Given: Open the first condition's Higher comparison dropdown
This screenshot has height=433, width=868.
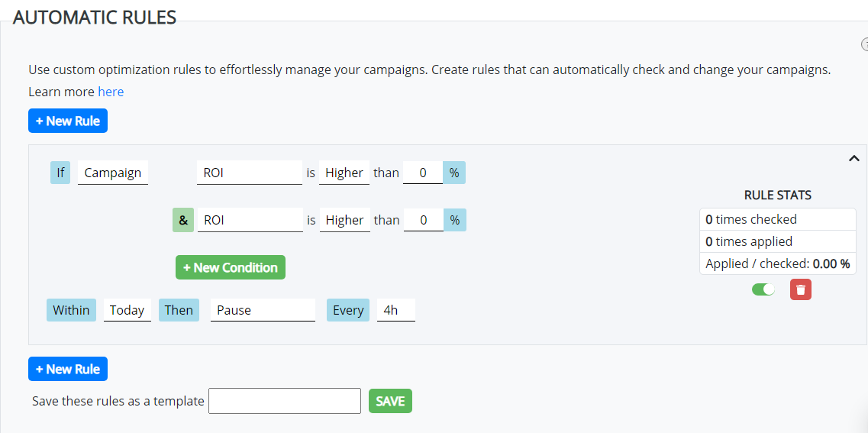Looking at the screenshot, I should [344, 173].
